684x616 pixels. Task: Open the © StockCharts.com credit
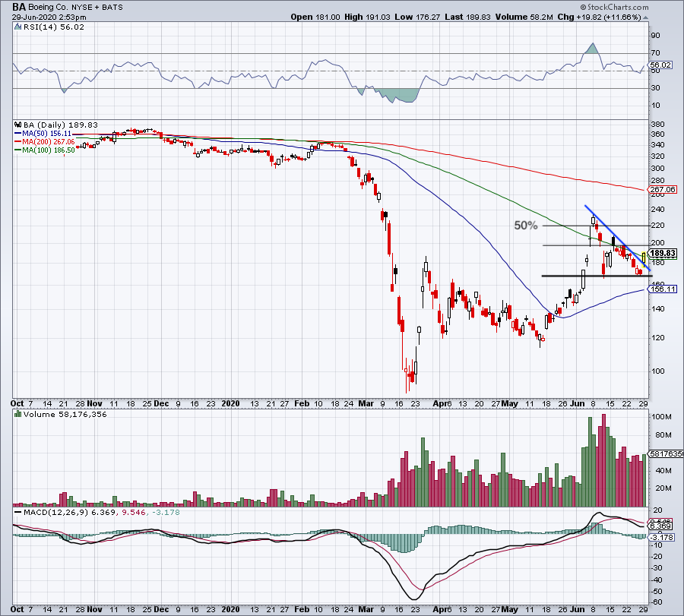pyautogui.click(x=614, y=7)
